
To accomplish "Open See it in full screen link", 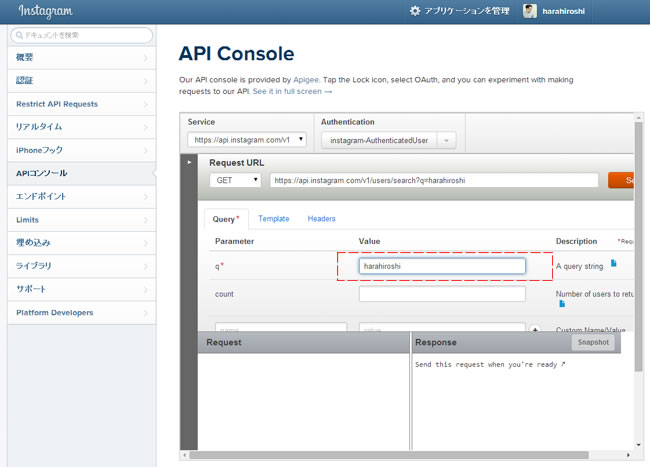I will 292,91.
